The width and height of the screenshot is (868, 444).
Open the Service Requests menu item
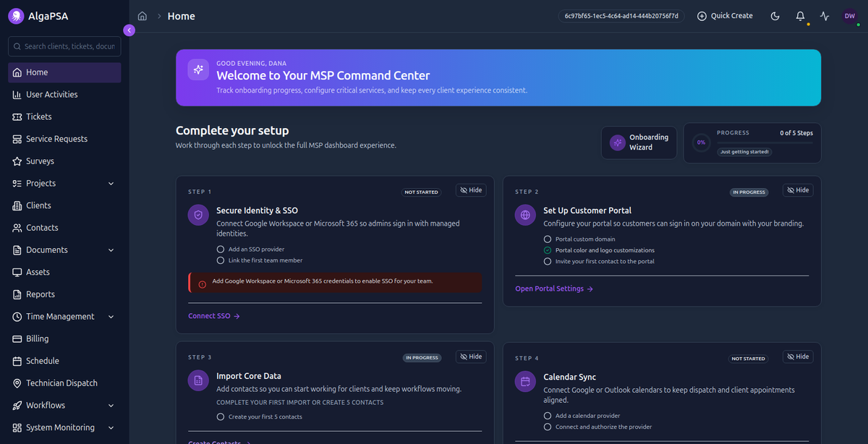pyautogui.click(x=64, y=139)
